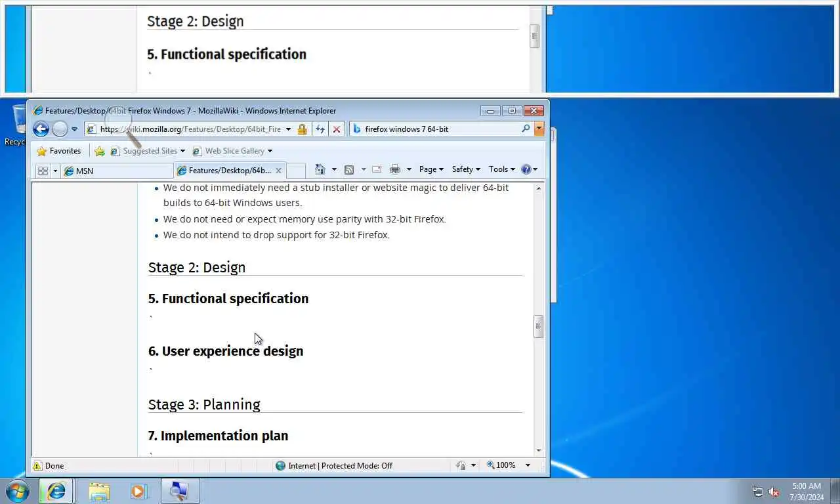Show Quick Tabs thumbnail view
This screenshot has height=504, width=840.
click(x=43, y=171)
